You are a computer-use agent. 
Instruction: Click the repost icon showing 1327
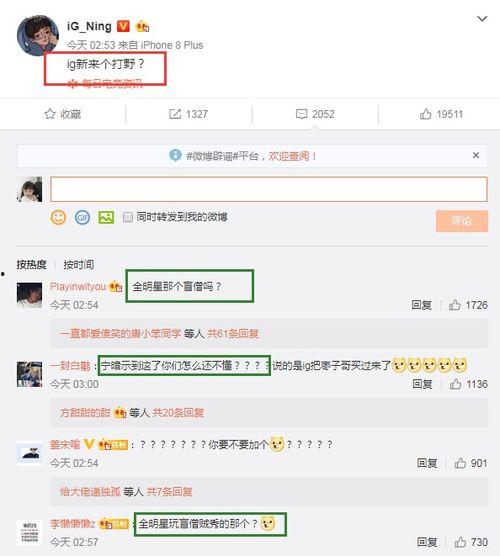click(175, 114)
